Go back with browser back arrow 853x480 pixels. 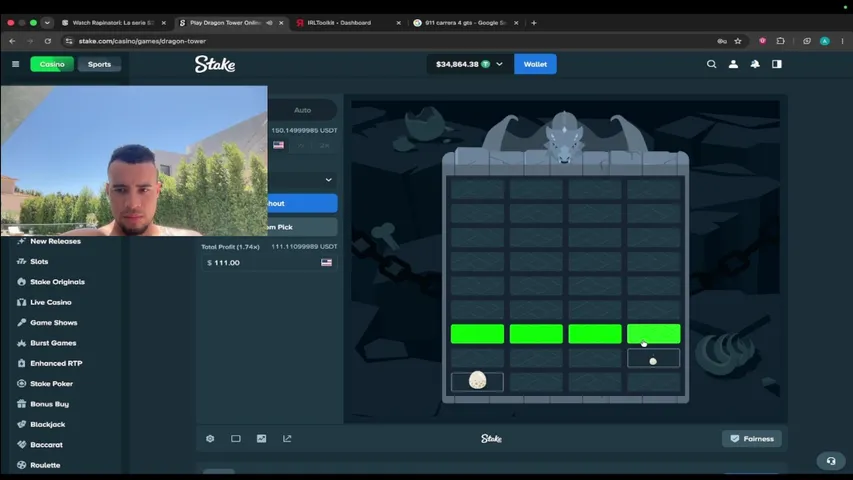click(12, 41)
